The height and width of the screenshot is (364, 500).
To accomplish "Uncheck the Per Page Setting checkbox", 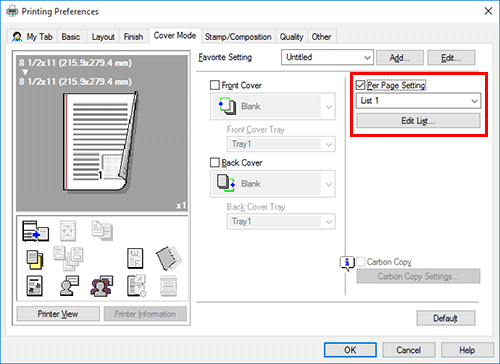I will tap(360, 85).
